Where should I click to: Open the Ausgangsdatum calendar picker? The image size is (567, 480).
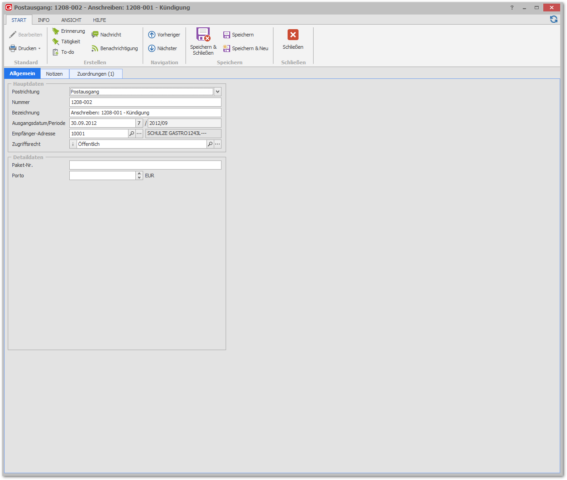(139, 123)
